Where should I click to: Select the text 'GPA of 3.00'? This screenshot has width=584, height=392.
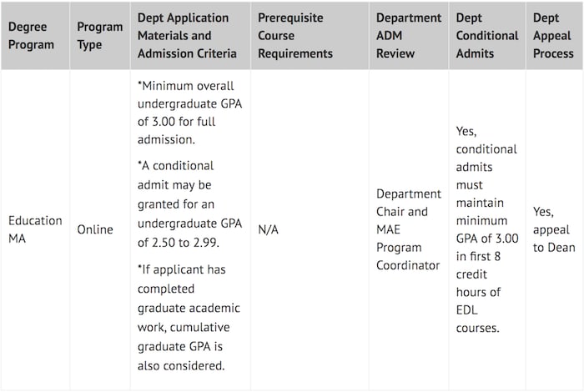(487, 239)
